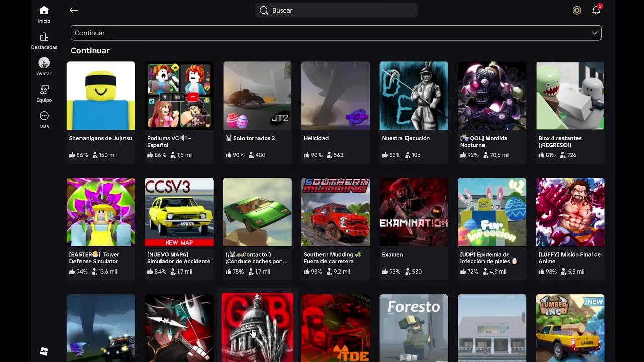Image resolution: width=644 pixels, height=362 pixels.
Task: Click Blox 4 restantes title
Action: pos(560,142)
